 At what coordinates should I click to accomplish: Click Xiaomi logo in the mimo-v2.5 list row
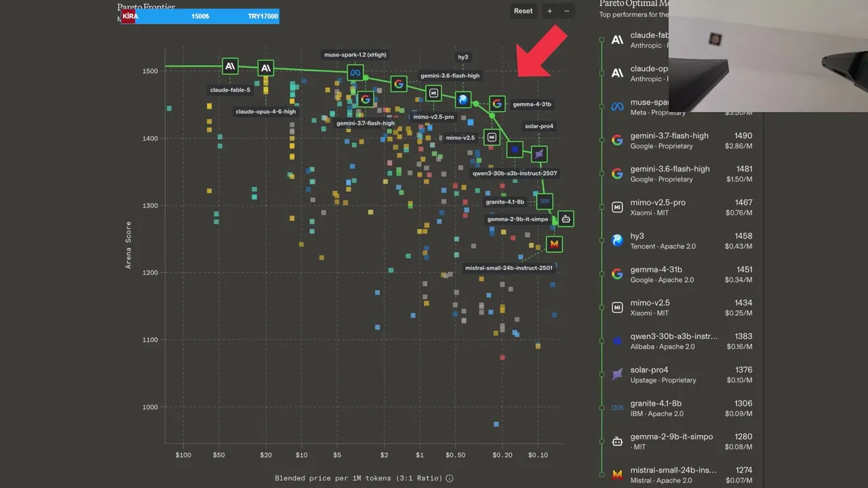(x=617, y=308)
